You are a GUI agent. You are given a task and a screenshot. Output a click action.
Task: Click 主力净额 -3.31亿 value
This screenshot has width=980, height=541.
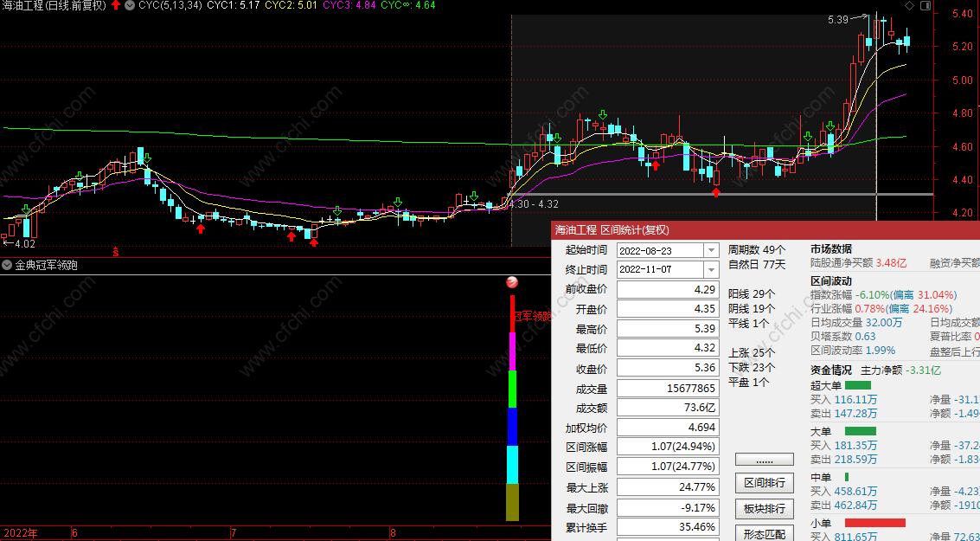(x=900, y=370)
